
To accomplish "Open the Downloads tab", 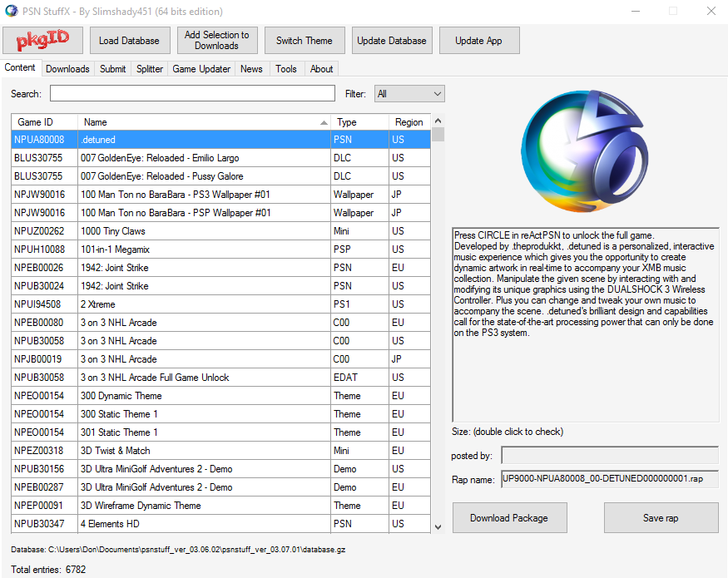I will pos(67,69).
